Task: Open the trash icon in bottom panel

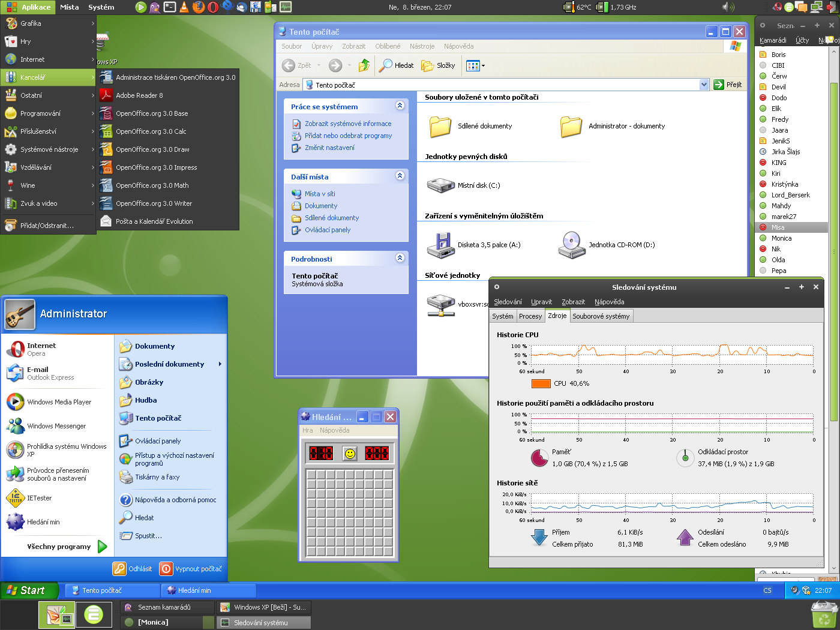Action: click(x=824, y=615)
